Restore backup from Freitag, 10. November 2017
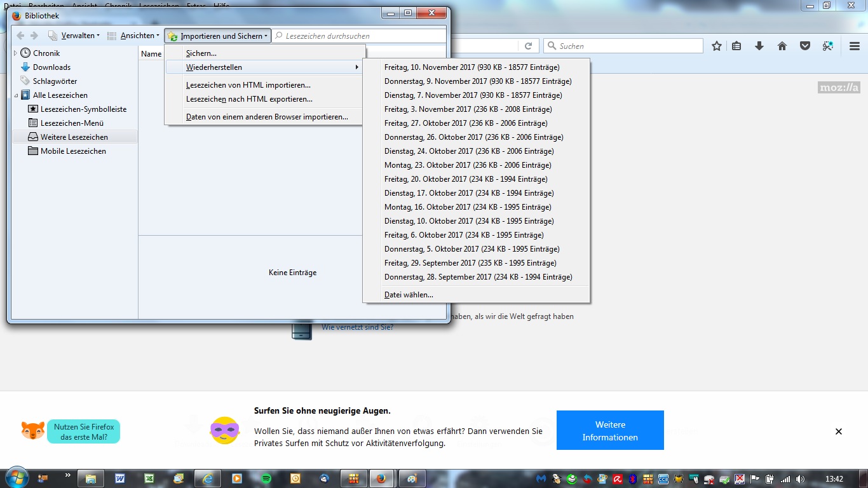Screen dimensions: 868x488 tap(477, 67)
